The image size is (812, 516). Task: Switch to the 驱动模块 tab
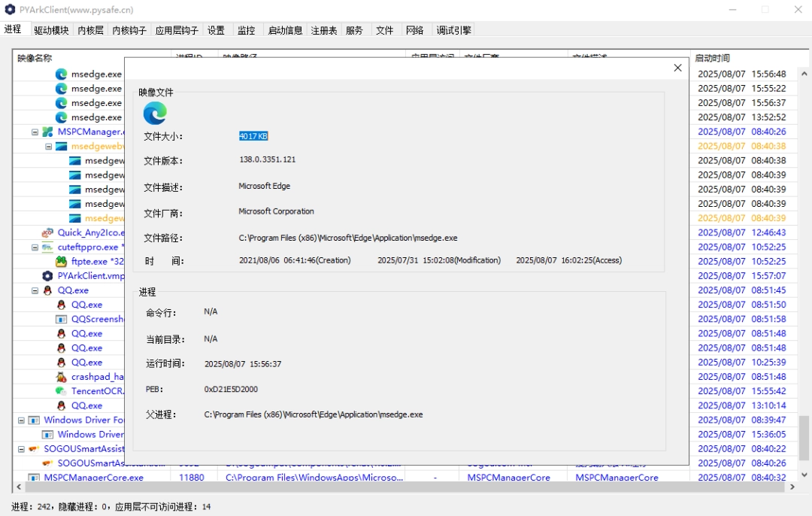point(51,30)
